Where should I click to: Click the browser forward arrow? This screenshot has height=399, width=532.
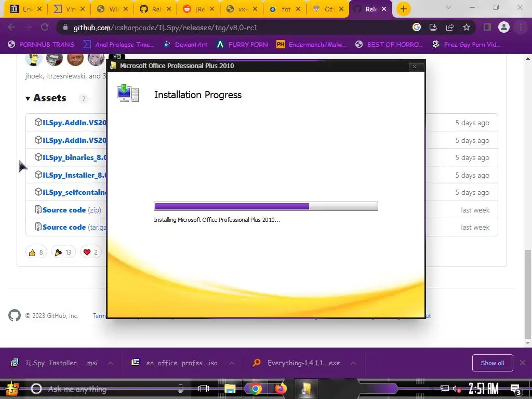click(x=28, y=27)
